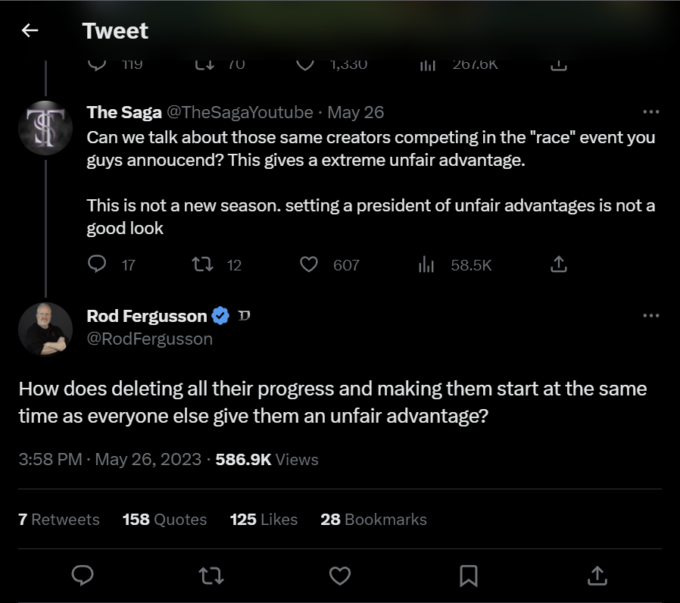680x603 pixels.
Task: View analytics on The Saga's tweet
Action: coord(427,264)
